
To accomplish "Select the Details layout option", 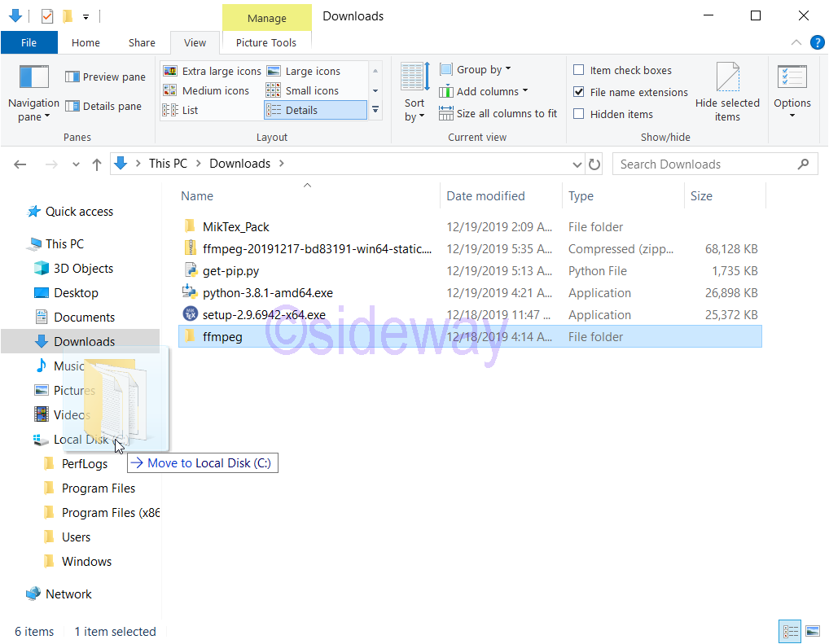I will click(x=315, y=110).
